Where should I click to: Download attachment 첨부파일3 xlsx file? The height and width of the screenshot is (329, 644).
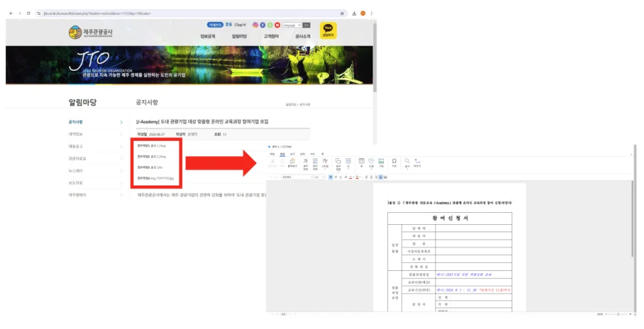pyautogui.click(x=150, y=168)
